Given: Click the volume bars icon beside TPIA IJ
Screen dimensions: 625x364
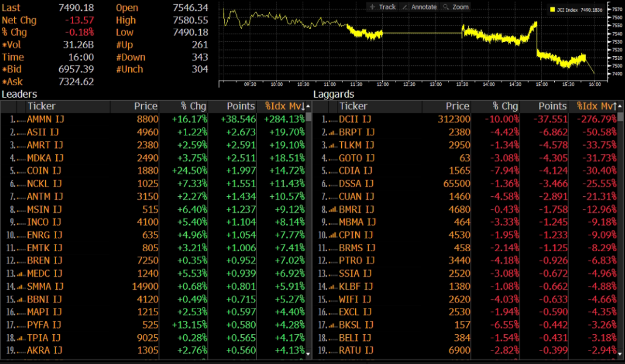Looking at the screenshot, I should 21,338.
